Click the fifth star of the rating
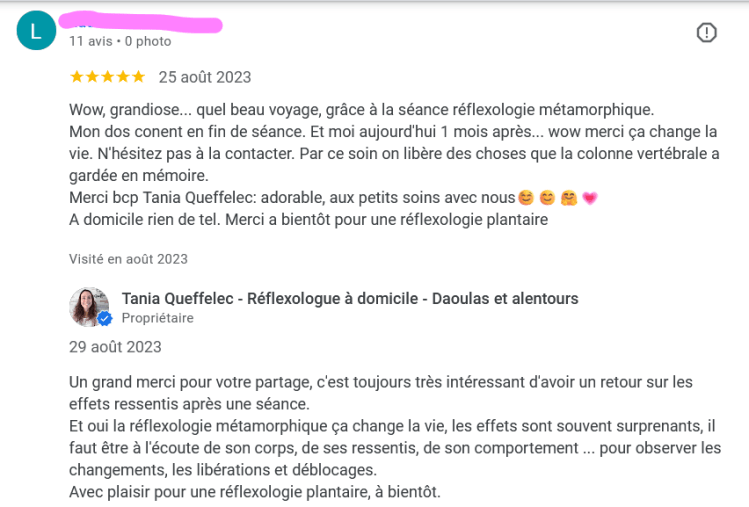749x507 pixels. click(x=138, y=77)
